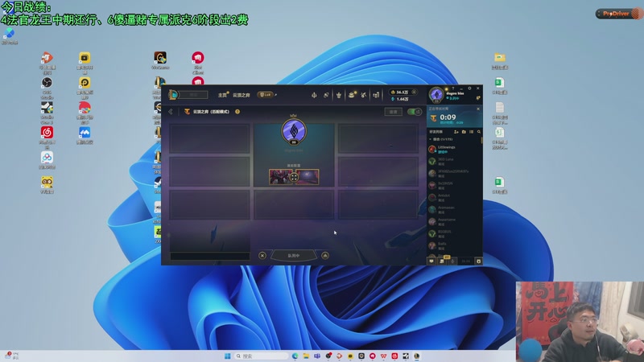Select friend BIGBIUS in the list
644x362 pixels.
pos(454,233)
